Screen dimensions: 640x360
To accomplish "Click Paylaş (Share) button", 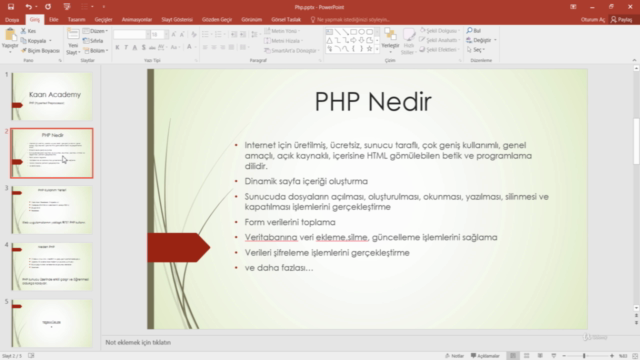I will coord(621,20).
